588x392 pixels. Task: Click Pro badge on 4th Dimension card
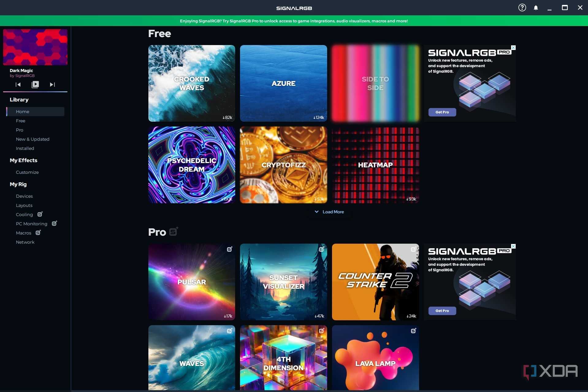pyautogui.click(x=321, y=331)
